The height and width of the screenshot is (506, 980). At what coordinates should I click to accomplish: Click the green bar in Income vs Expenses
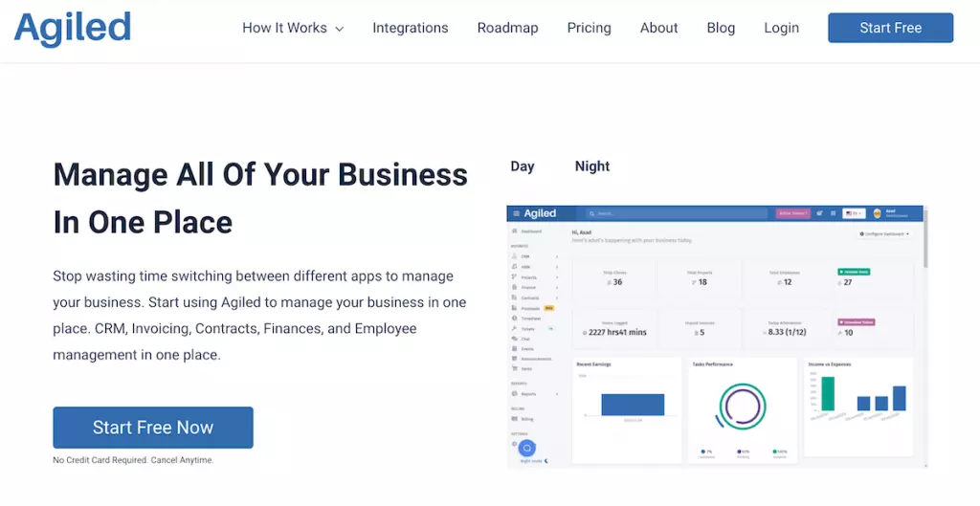tap(828, 393)
